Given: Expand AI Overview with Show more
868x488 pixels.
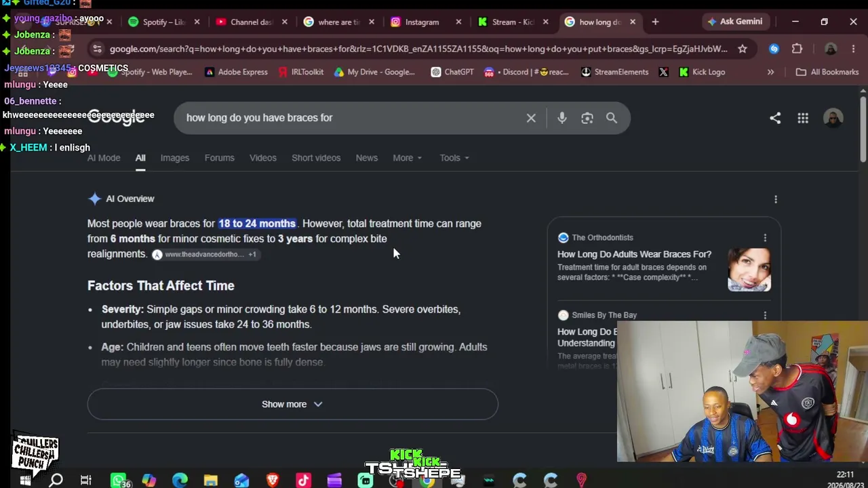Looking at the screenshot, I should tap(292, 404).
